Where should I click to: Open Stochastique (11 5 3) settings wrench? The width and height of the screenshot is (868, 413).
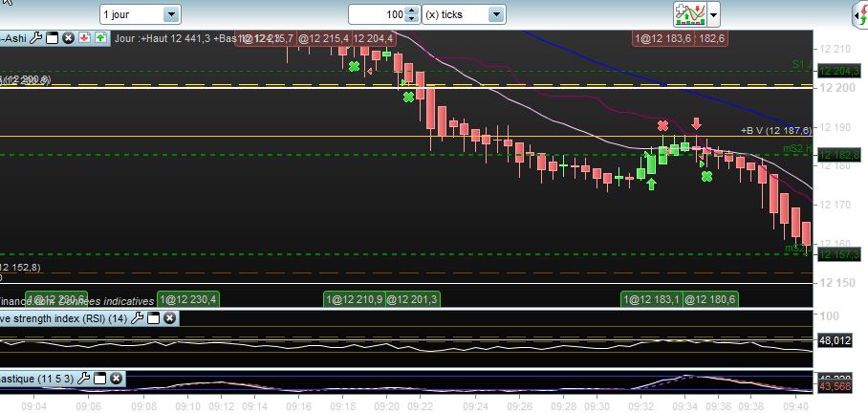click(x=83, y=379)
